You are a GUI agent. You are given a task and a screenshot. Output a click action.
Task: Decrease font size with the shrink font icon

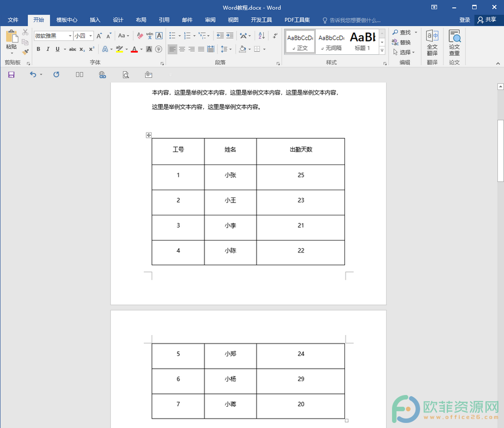tap(109, 36)
